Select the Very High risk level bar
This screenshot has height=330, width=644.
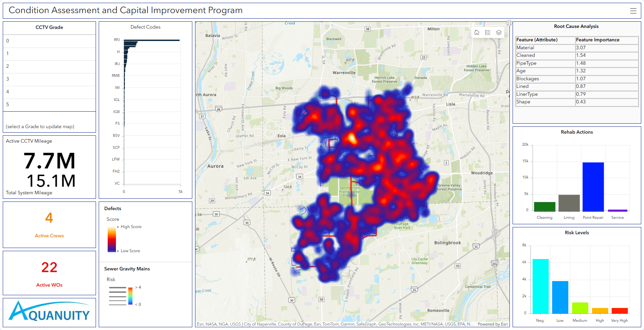620,311
